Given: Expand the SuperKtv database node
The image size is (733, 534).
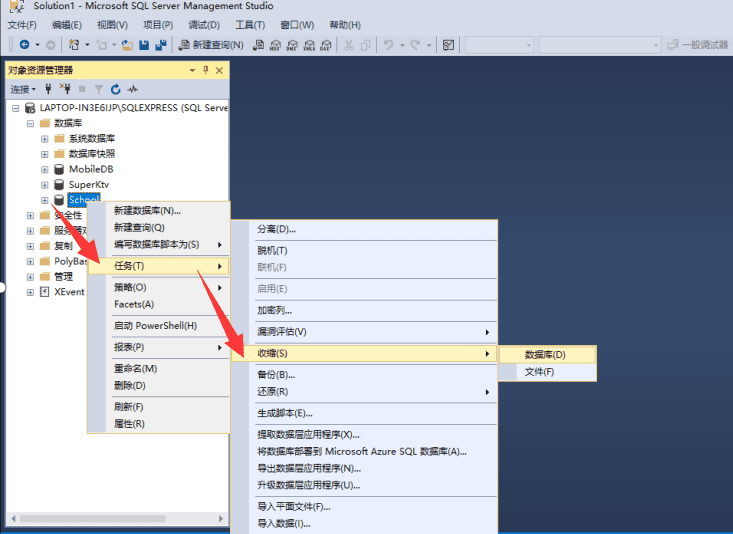Looking at the screenshot, I should click(44, 185).
